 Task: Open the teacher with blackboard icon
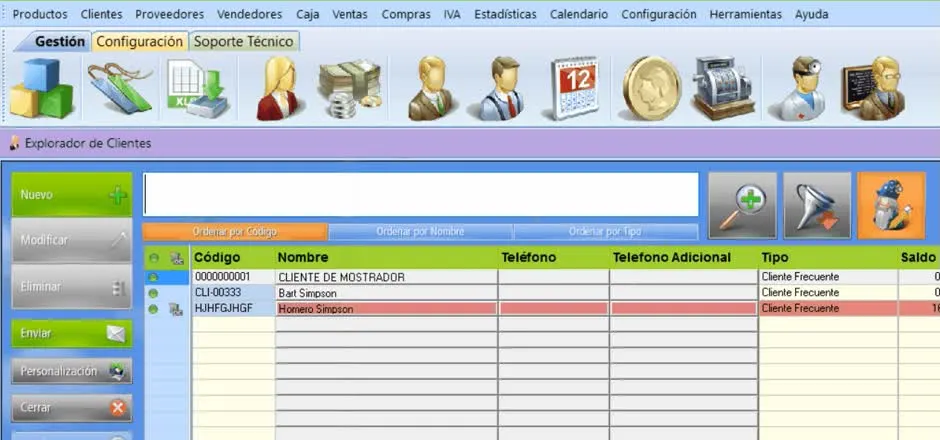pos(873,88)
